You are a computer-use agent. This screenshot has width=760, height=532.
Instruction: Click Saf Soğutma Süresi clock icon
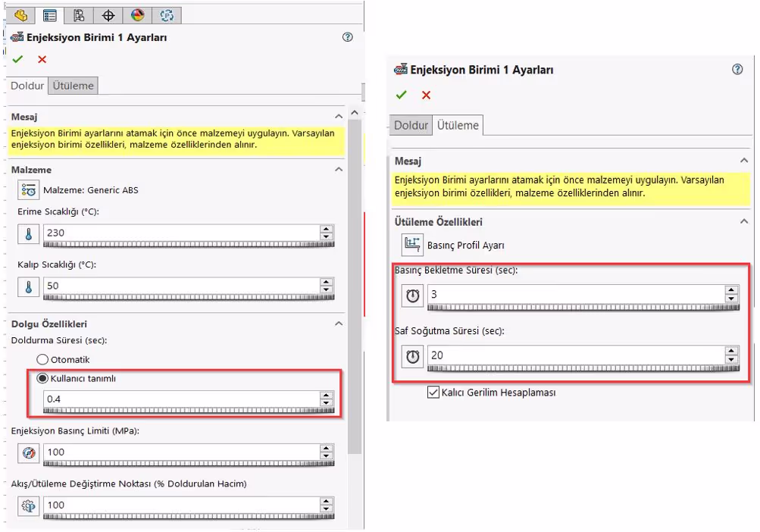(412, 356)
